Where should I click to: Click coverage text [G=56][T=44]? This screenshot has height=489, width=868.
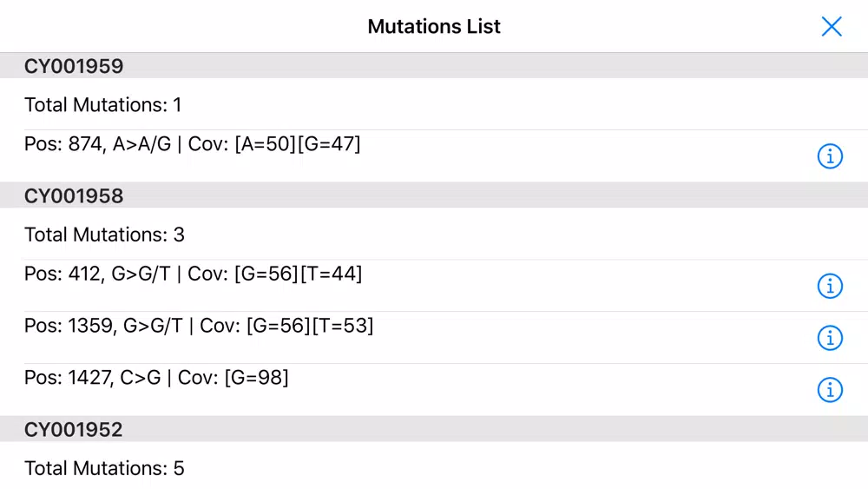coord(298,274)
